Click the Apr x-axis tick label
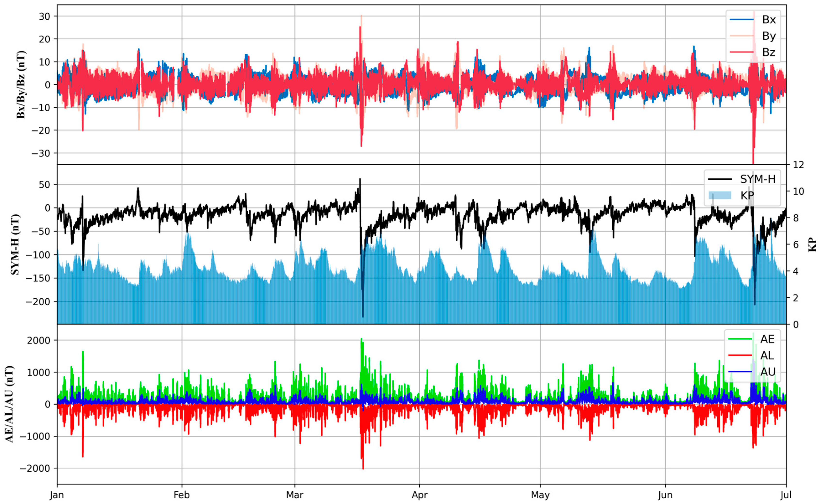The height and width of the screenshot is (504, 820). [x=420, y=495]
